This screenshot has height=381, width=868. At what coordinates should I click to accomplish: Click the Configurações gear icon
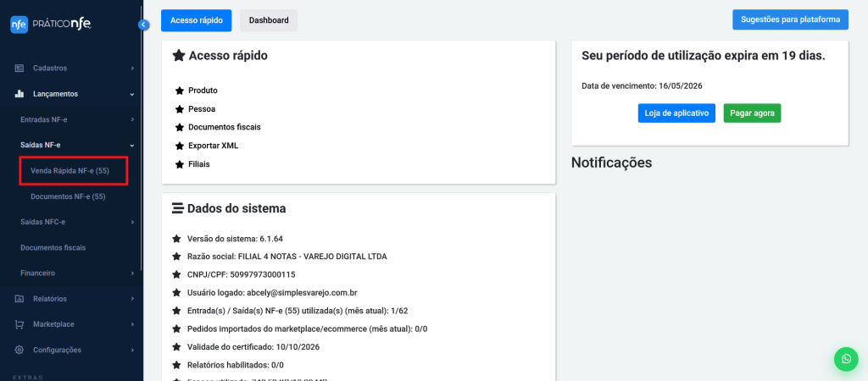19,350
